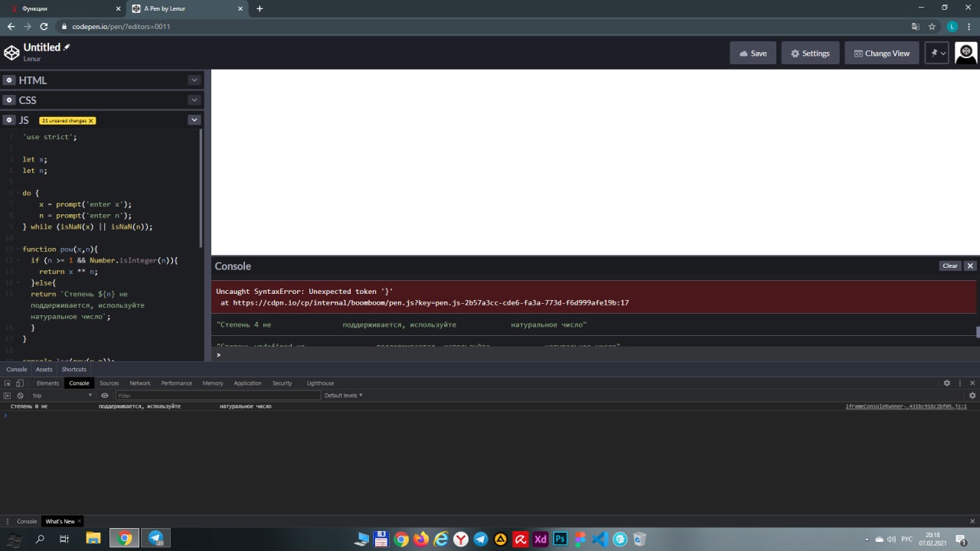Open HTML editor settings gear

8,80
